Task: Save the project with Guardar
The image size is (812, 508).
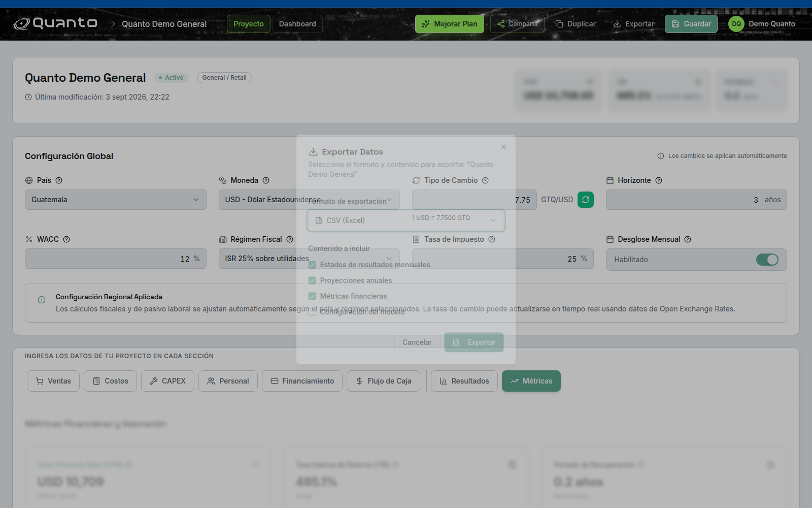Action: (x=691, y=24)
